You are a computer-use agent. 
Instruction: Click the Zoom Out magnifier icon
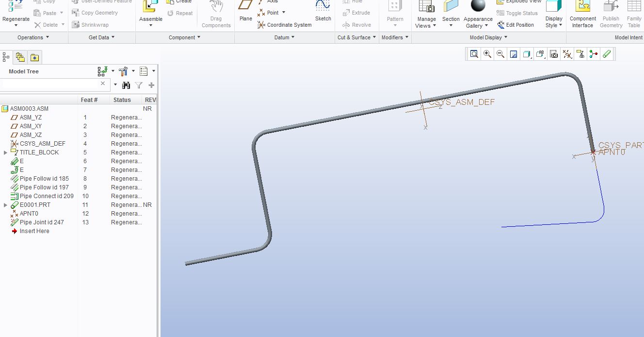tap(500, 54)
